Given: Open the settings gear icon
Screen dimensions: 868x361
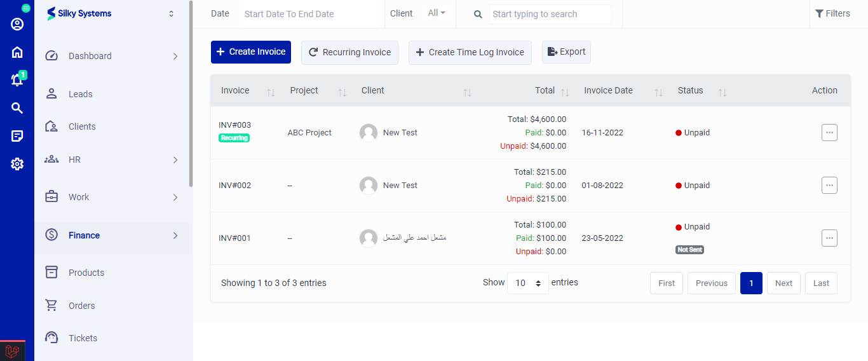Looking at the screenshot, I should [17, 164].
